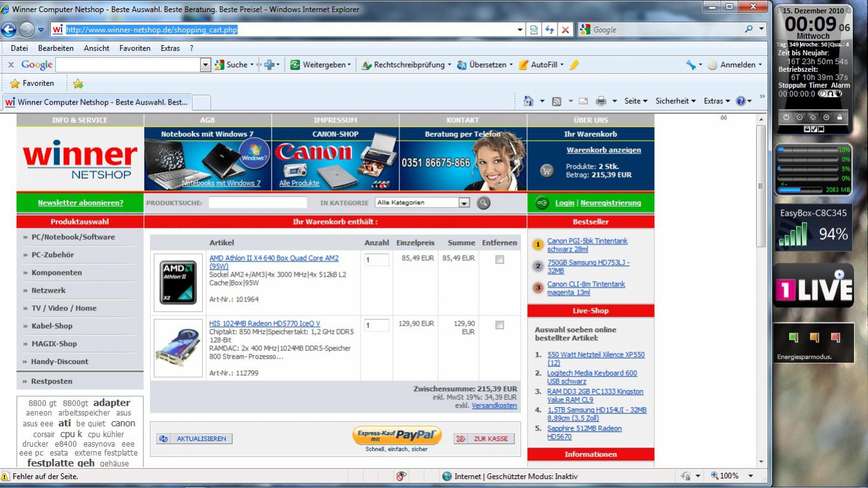Image resolution: width=868 pixels, height=488 pixels.
Task: Open the Datei menu
Action: pos(19,48)
